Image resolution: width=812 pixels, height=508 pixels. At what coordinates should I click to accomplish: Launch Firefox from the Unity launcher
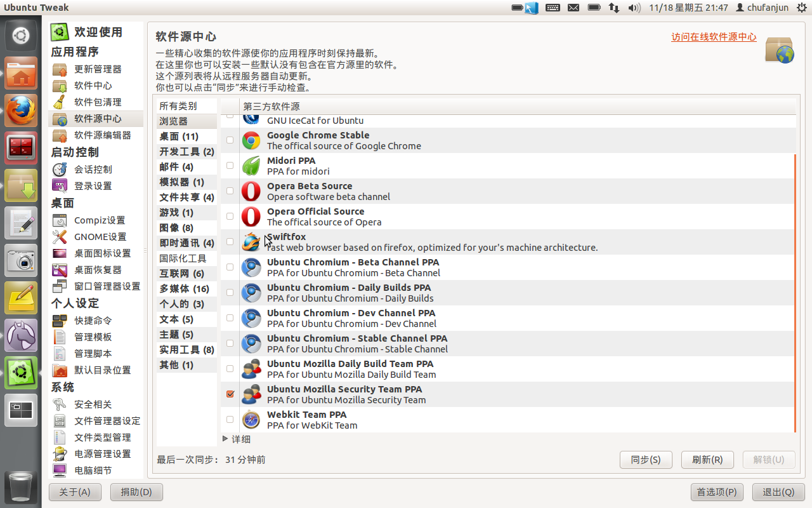point(21,110)
